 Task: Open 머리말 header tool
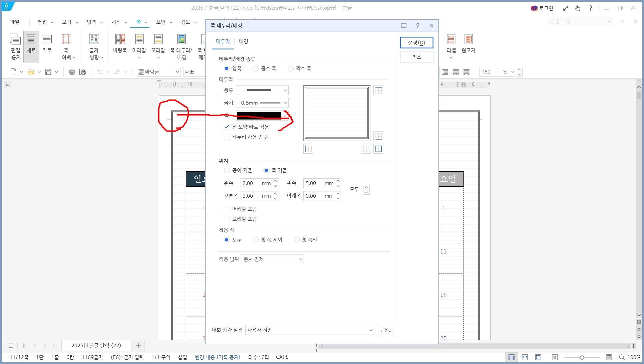139,43
